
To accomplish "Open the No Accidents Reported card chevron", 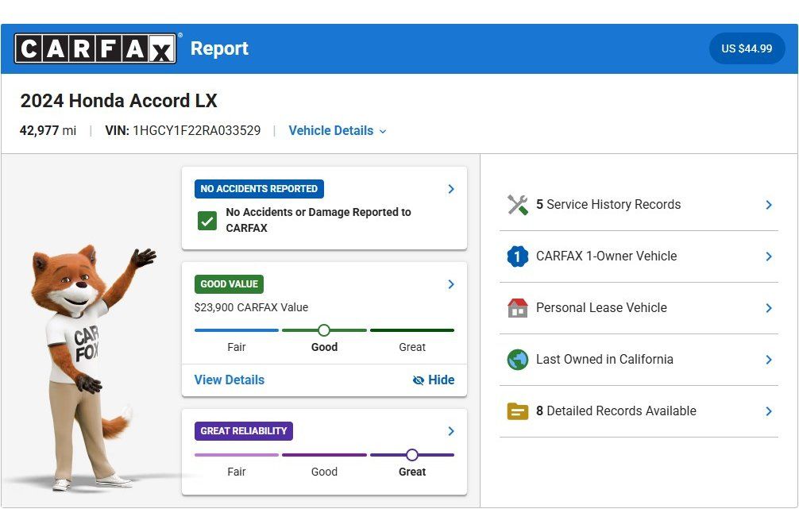I will [451, 189].
